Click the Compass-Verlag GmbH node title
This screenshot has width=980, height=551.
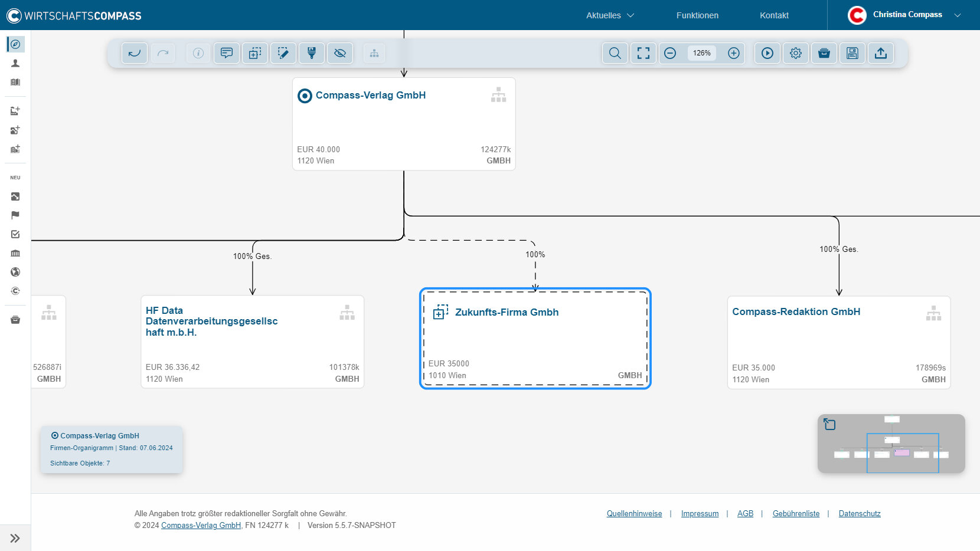[371, 95]
